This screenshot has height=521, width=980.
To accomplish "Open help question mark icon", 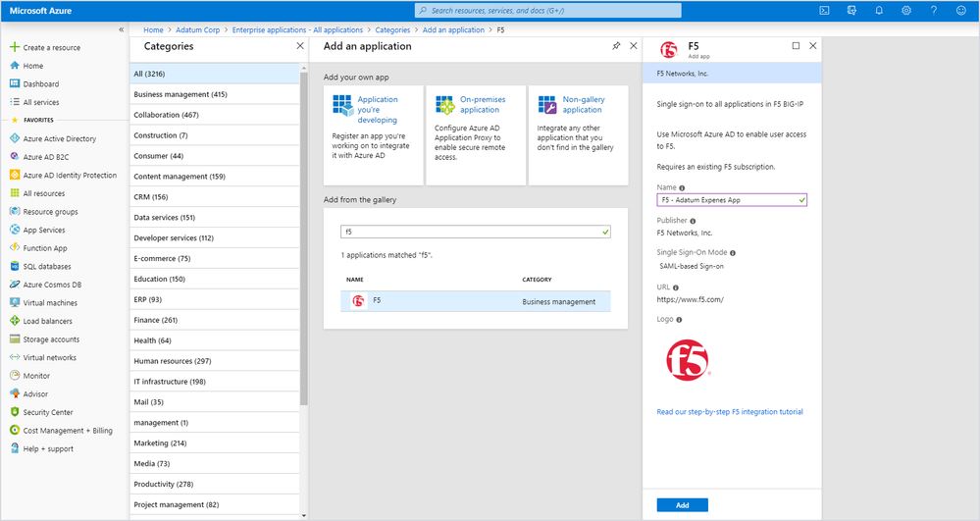I will pos(934,11).
